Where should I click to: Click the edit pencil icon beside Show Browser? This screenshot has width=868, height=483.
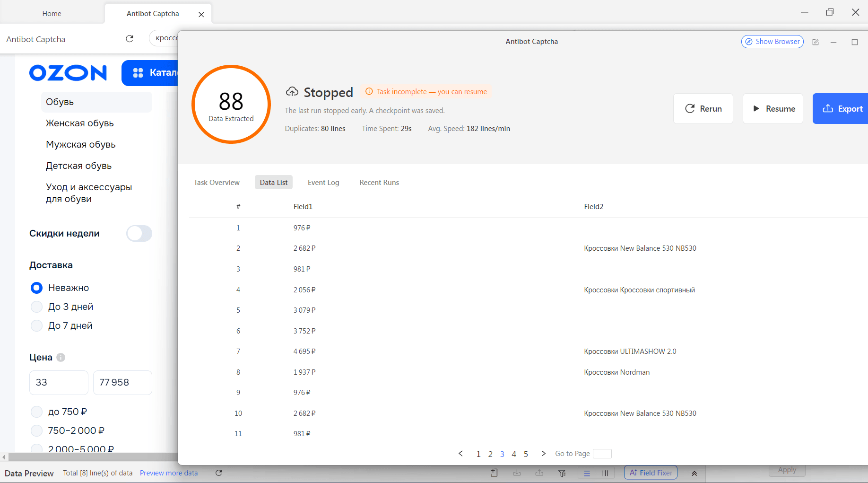coord(816,42)
